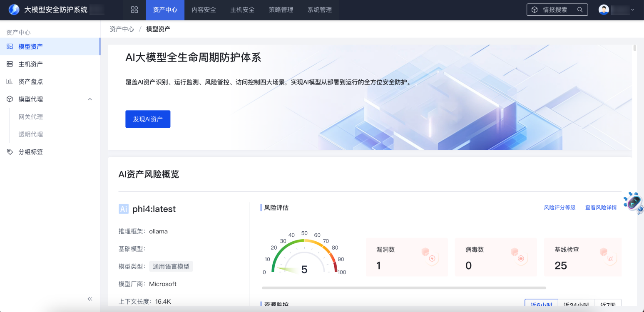
Task: Click the 发现AI资产 button
Action: [x=148, y=119]
